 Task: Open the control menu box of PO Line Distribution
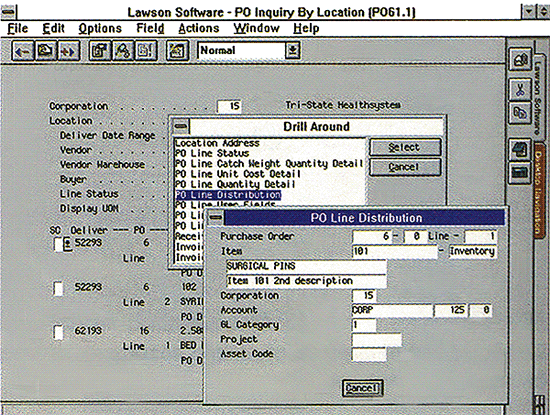pos(215,217)
